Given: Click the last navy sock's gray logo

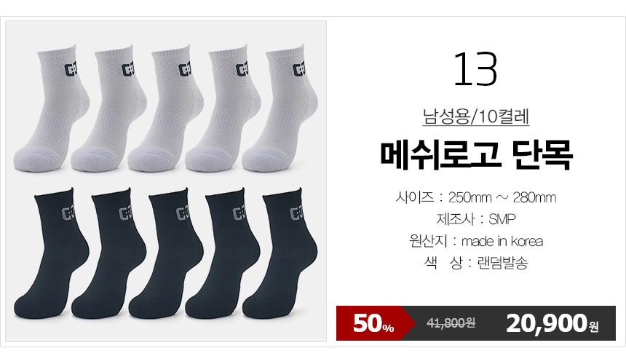Looking at the screenshot, I should point(296,213).
